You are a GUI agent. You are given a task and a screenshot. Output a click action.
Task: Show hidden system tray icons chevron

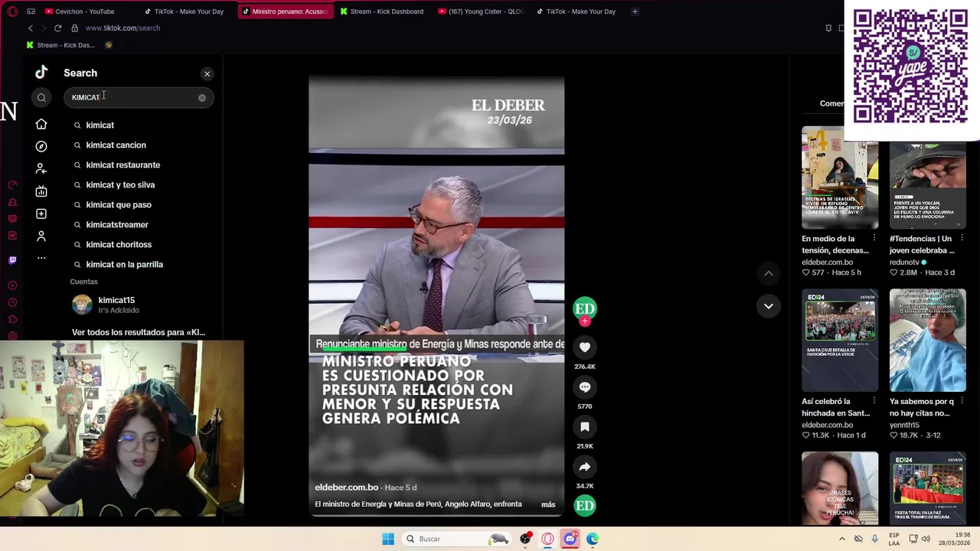point(842,539)
